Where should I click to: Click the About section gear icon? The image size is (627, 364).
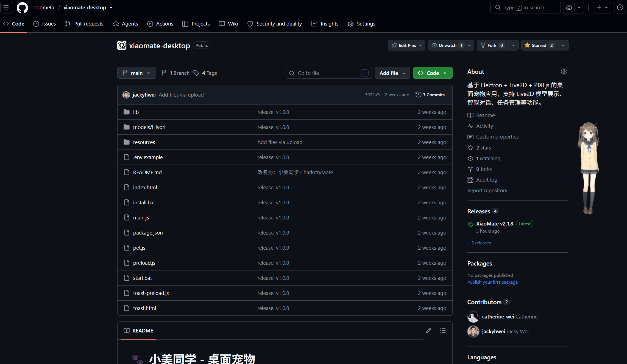point(564,72)
